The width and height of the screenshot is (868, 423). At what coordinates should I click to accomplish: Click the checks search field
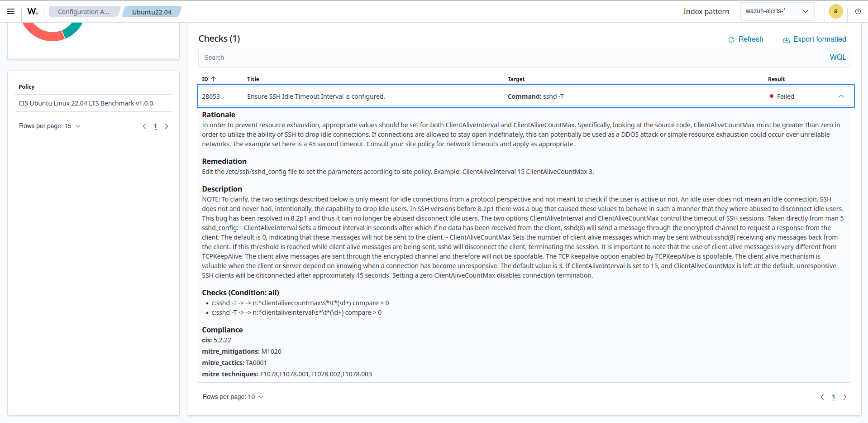511,58
